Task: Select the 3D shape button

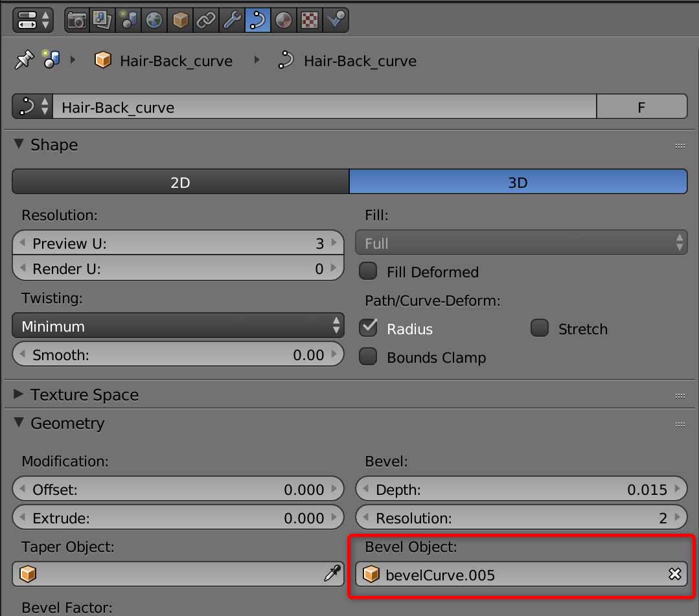Action: point(518,183)
